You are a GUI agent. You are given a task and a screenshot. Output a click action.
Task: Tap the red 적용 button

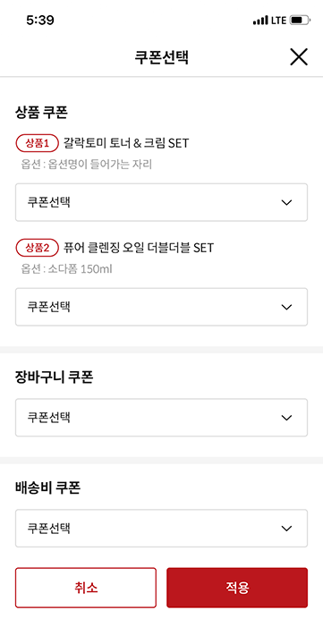pyautogui.click(x=237, y=588)
